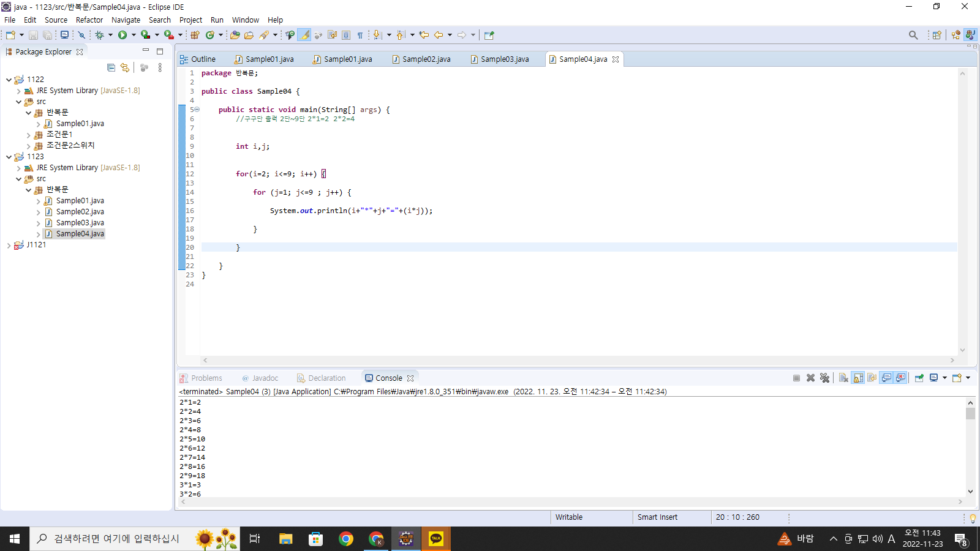This screenshot has width=980, height=551.
Task: Toggle Scroll Lock in Console toolbar
Action: (858, 378)
